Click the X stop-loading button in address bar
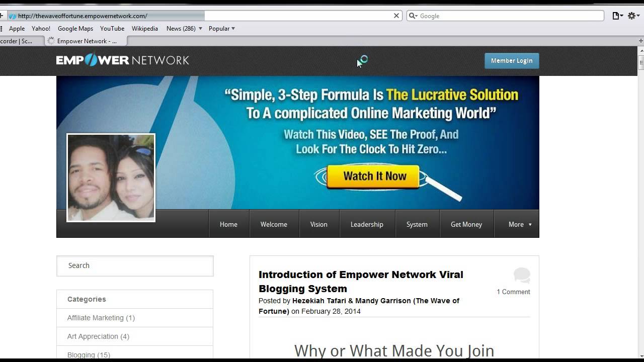Image resolution: width=644 pixels, height=362 pixels. coord(396,16)
